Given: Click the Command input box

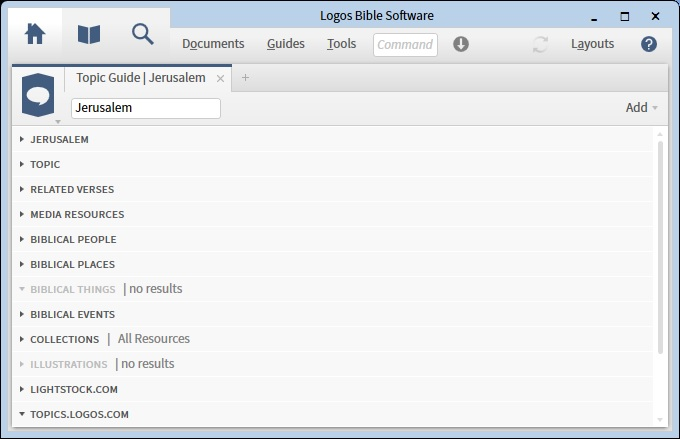Looking at the screenshot, I should pyautogui.click(x=405, y=44).
